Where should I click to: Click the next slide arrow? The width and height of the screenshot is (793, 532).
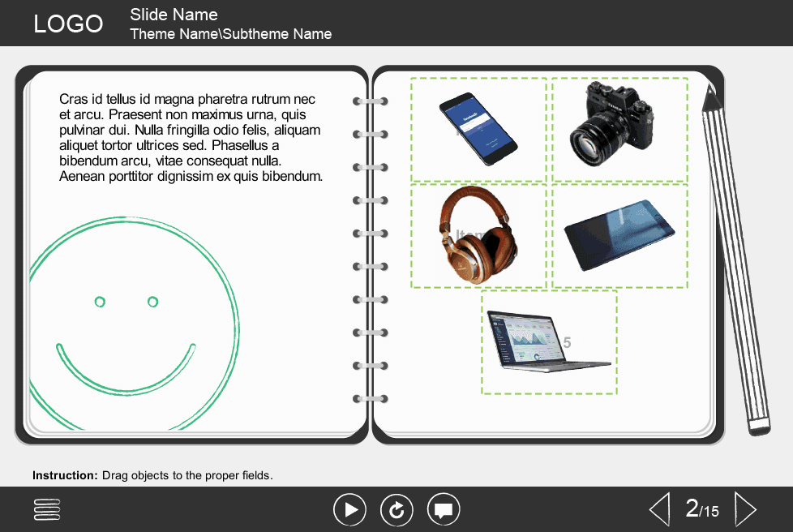pyautogui.click(x=746, y=508)
